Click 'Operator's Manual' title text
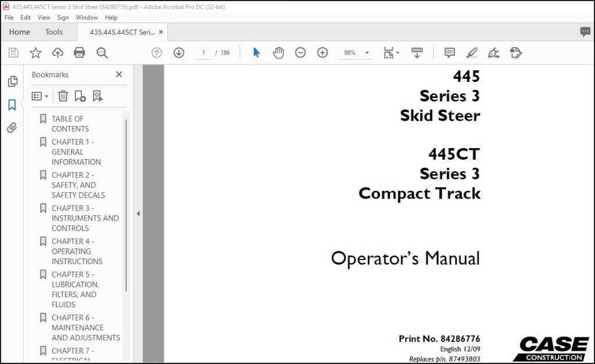Image resolution: width=595 pixels, height=364 pixels. coord(405,258)
